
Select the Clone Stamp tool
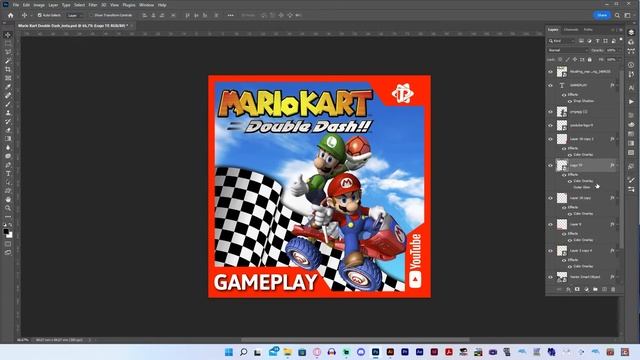click(8, 113)
